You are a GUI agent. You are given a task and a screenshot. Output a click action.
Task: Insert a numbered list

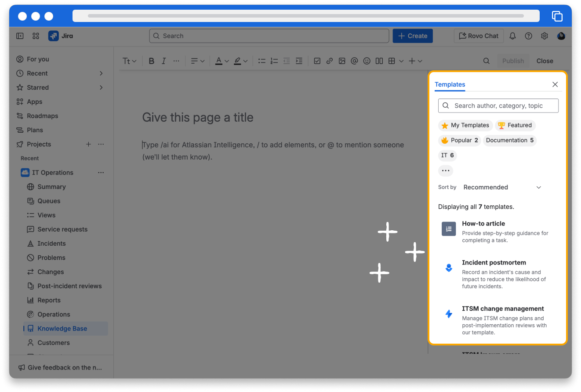pos(274,61)
